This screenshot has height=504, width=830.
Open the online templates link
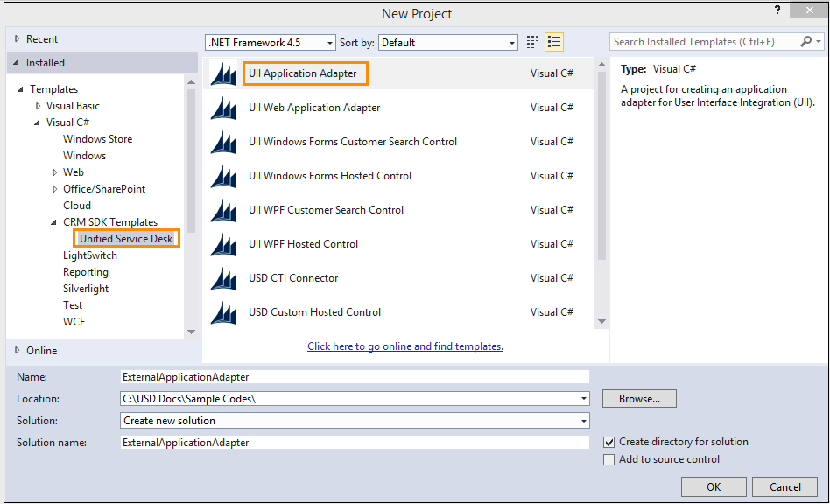coord(404,346)
